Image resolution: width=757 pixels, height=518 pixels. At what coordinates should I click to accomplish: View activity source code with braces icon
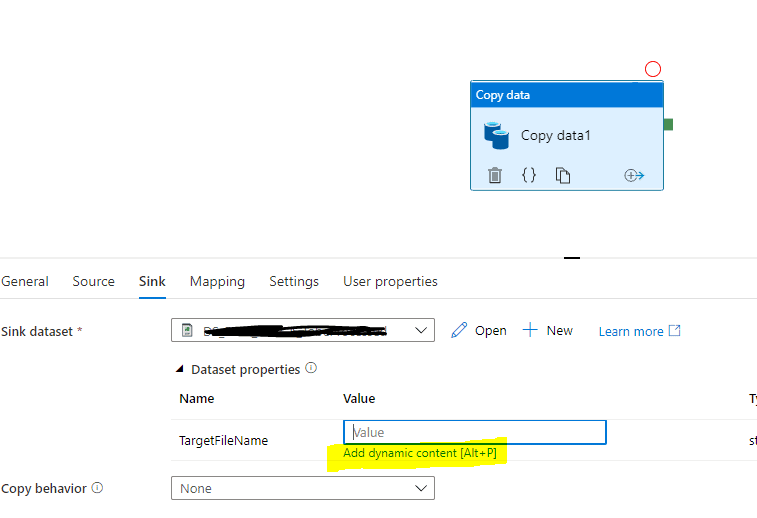(529, 175)
